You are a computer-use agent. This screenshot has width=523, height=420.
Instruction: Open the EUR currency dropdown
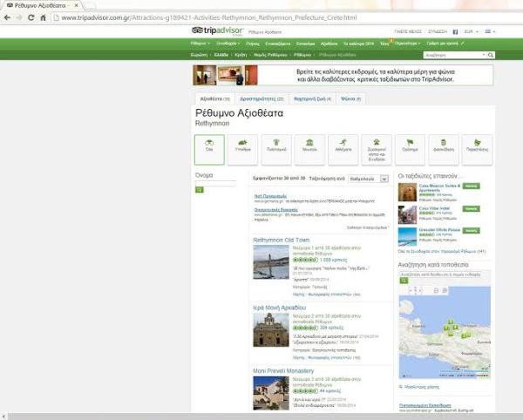(x=471, y=31)
